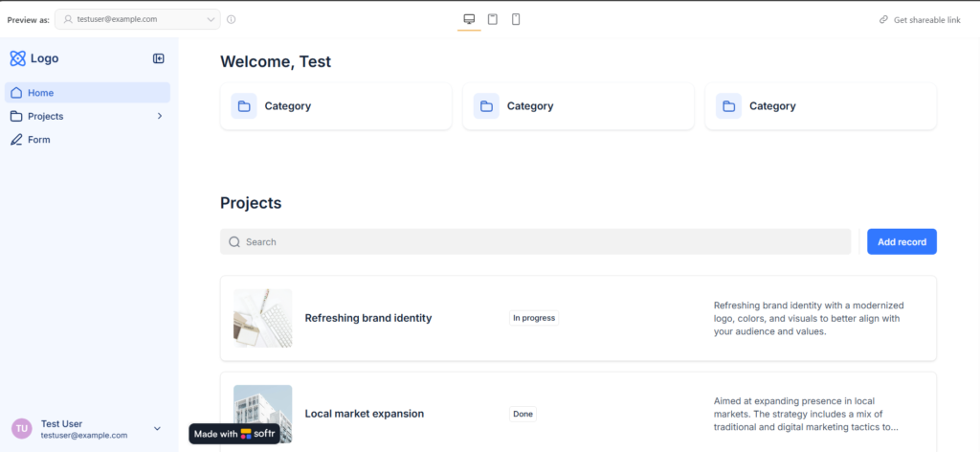Open Form in the sidebar
The height and width of the screenshot is (452, 980).
click(87, 140)
